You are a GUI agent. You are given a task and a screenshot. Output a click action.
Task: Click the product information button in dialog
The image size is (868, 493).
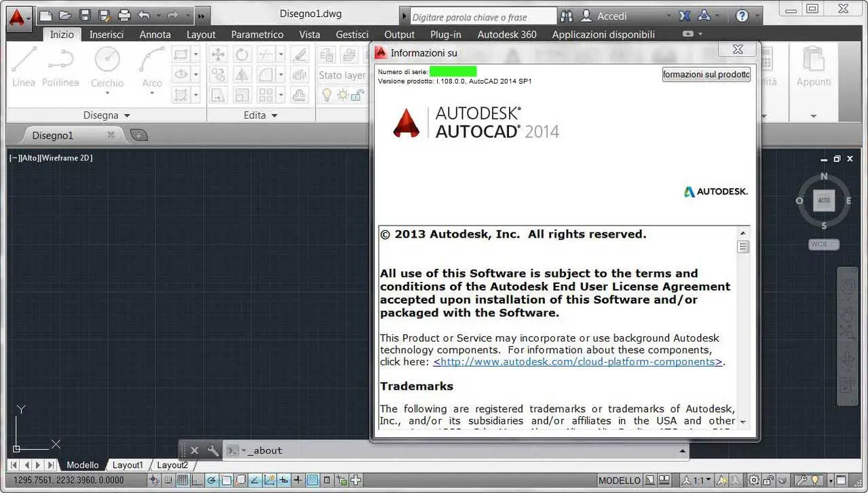(x=706, y=75)
